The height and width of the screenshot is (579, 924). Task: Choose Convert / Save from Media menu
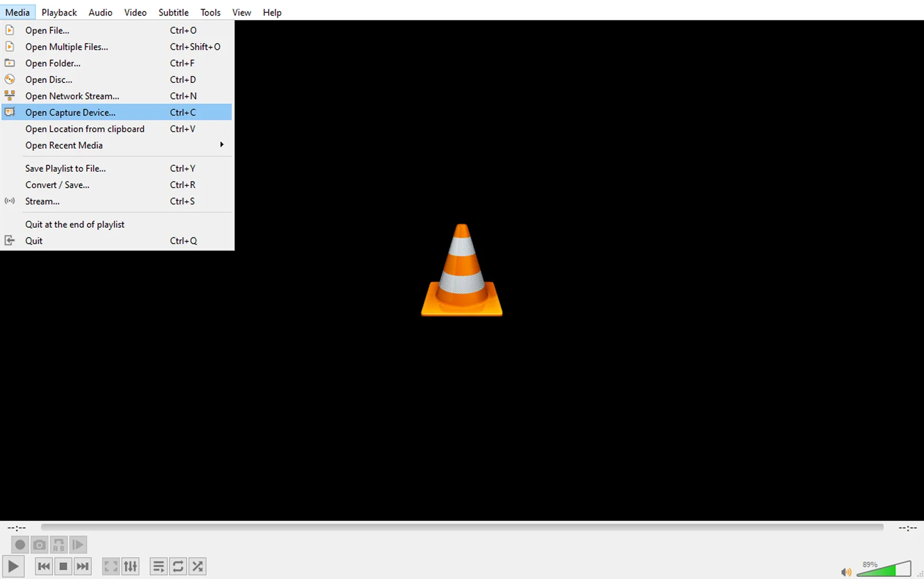click(57, 185)
